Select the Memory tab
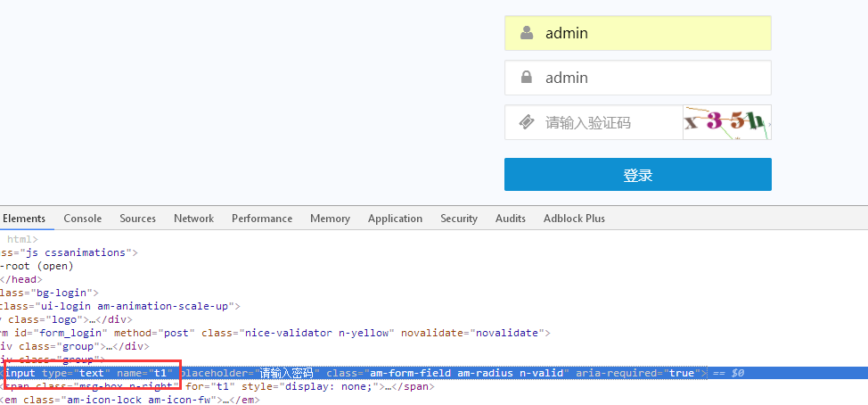The height and width of the screenshot is (405, 868). 330,219
